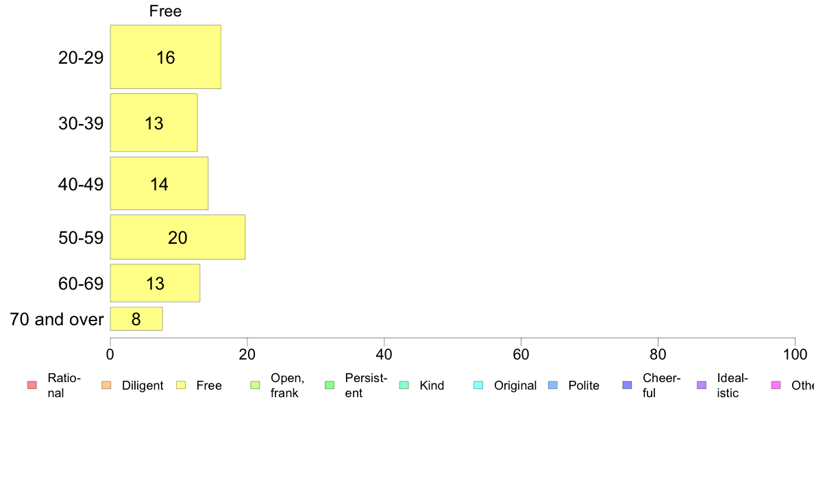Click the Polite legend swatch
This screenshot has width=814, height=504.
tap(553, 385)
